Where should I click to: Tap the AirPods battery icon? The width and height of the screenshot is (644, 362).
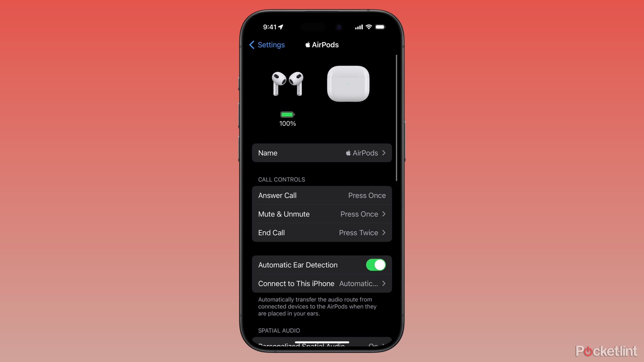pos(288,114)
